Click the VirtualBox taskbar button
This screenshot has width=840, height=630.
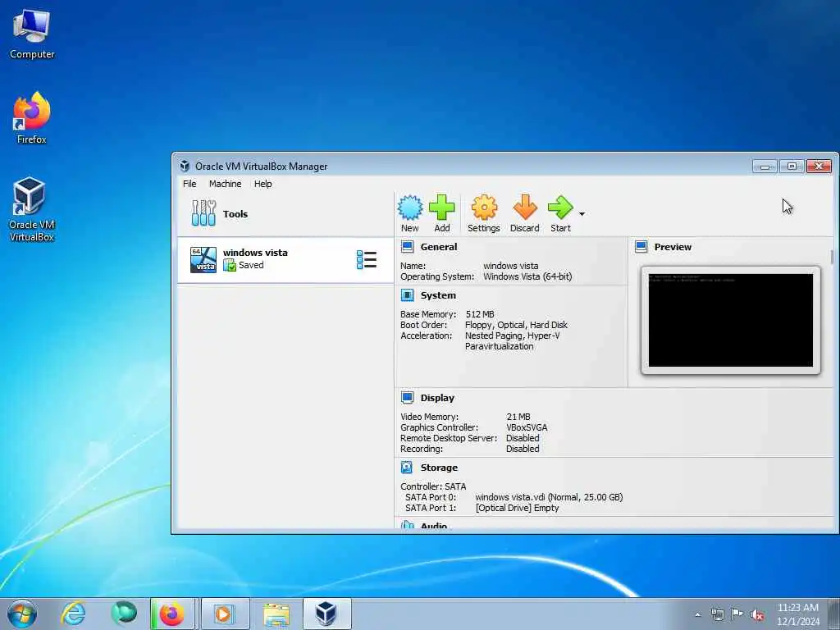[326, 614]
